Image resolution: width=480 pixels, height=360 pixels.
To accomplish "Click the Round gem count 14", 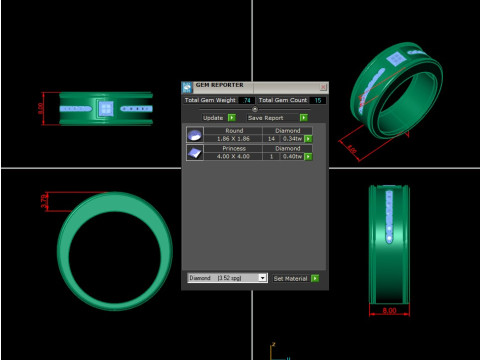I will tap(271, 139).
